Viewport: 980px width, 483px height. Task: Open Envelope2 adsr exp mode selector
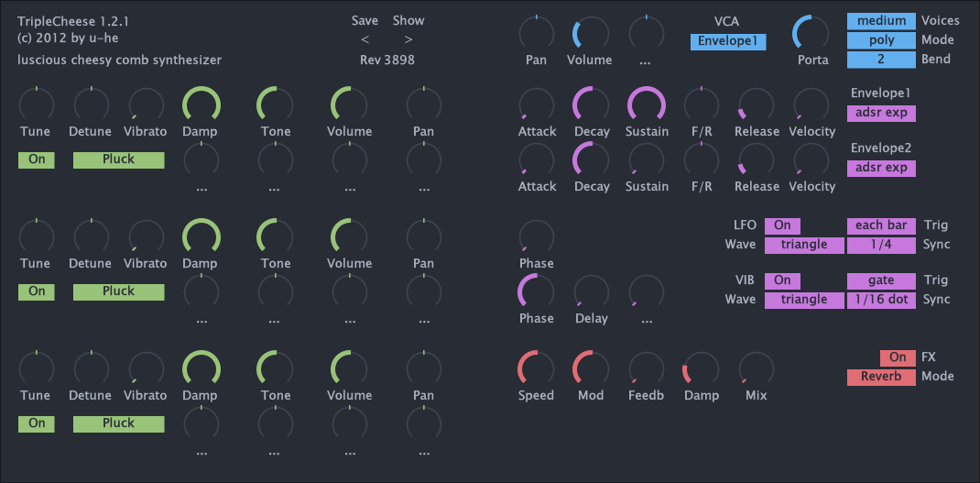pyautogui.click(x=881, y=169)
